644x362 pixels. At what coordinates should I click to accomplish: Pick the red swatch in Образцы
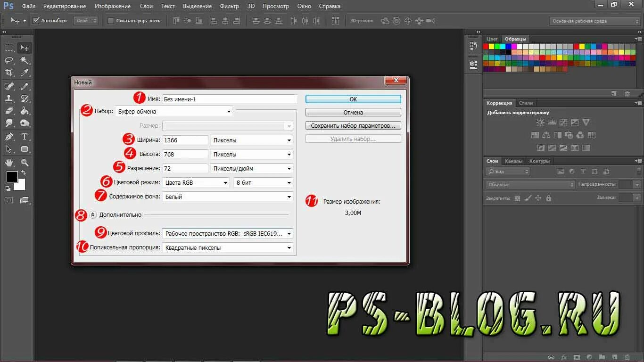(486, 46)
